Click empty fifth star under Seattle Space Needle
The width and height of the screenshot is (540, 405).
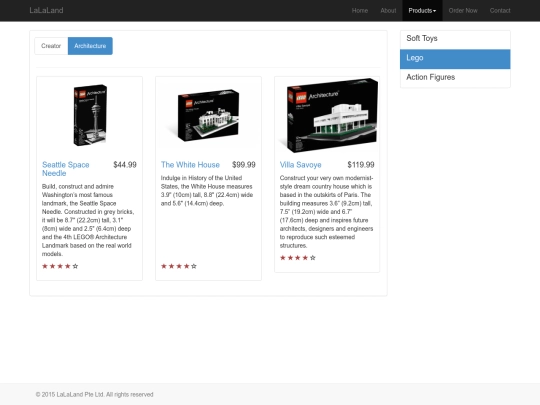pyautogui.click(x=75, y=266)
